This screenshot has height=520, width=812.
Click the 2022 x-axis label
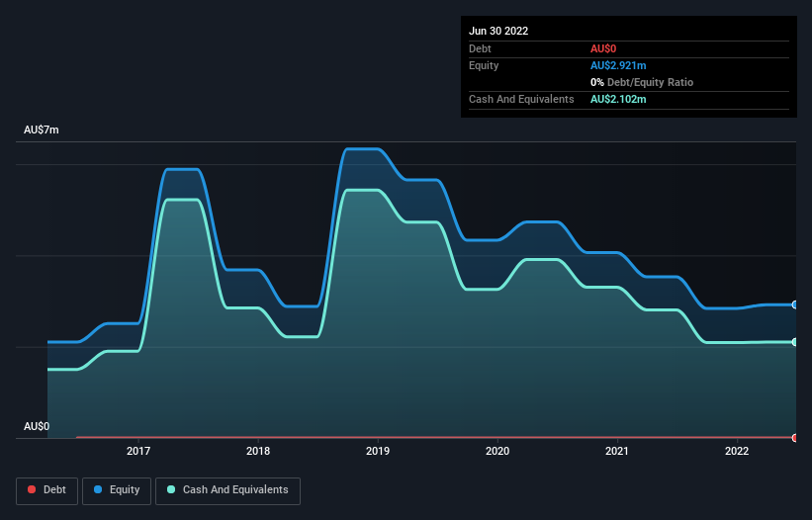point(737,451)
